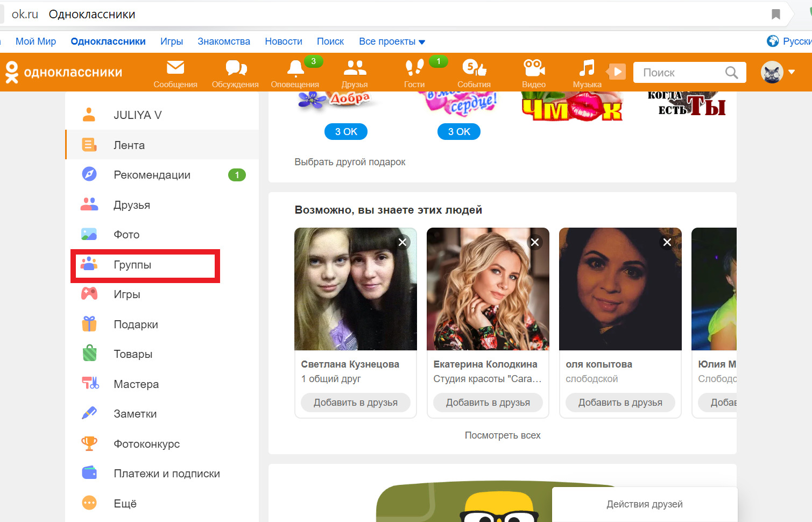Click the Русский language link
The height and width of the screenshot is (522, 812).
(x=797, y=41)
